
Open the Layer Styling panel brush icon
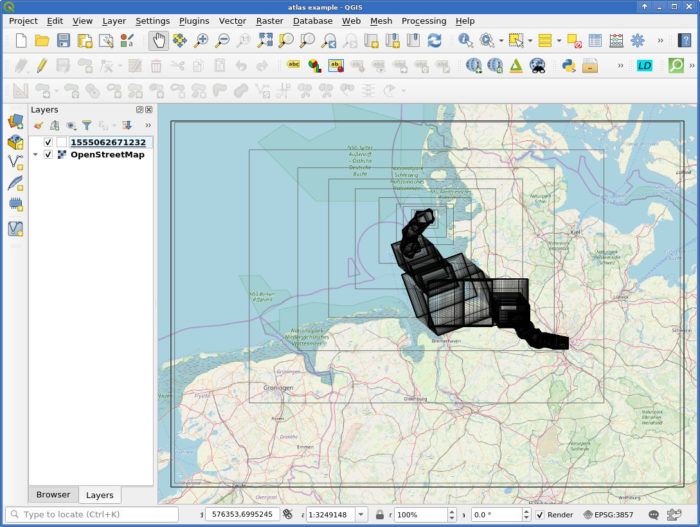(38, 125)
